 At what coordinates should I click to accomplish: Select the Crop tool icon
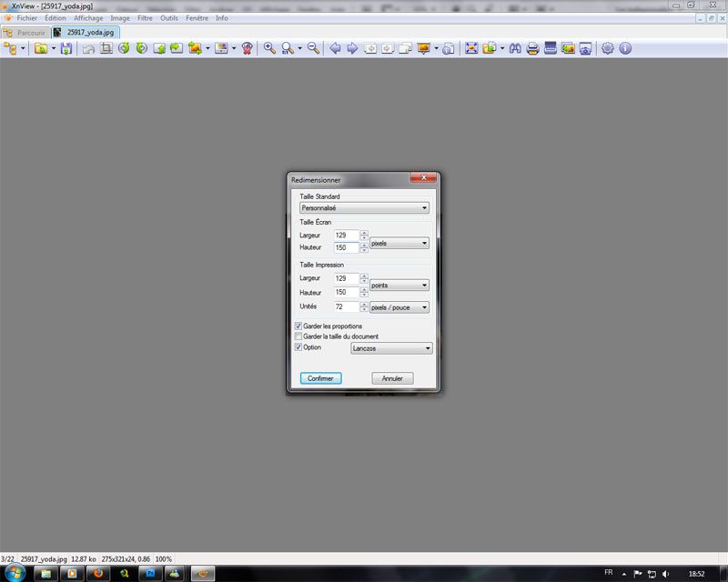(x=106, y=48)
